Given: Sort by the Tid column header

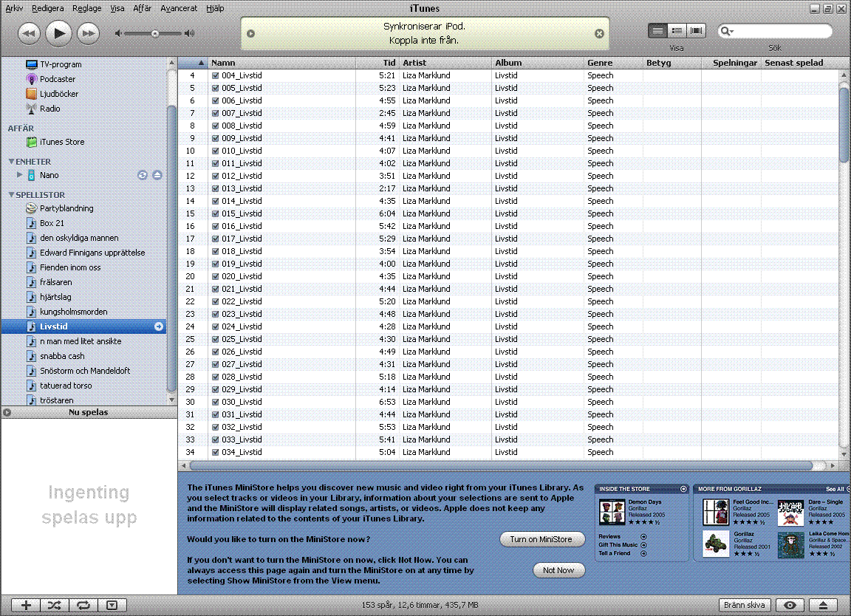Looking at the screenshot, I should tap(377, 63).
